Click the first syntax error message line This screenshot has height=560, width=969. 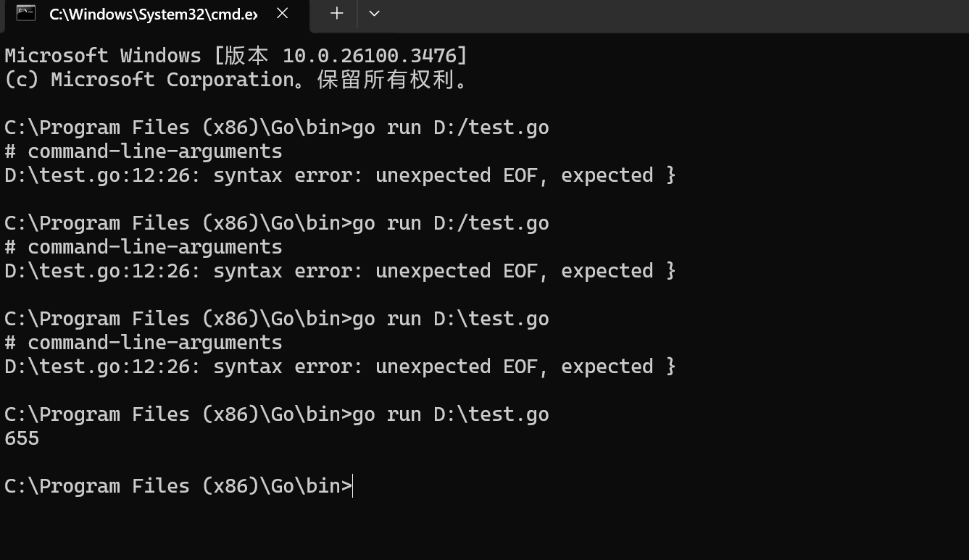point(341,175)
